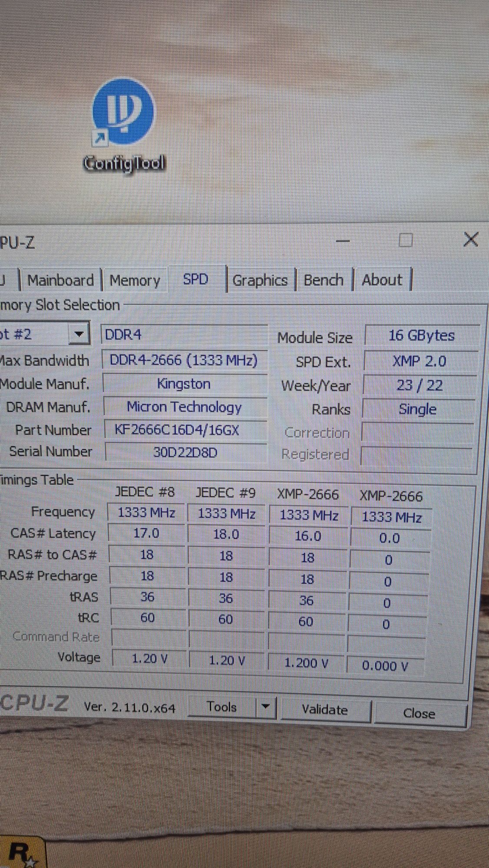Select part number KF2666C16D4/16GX

click(x=186, y=430)
